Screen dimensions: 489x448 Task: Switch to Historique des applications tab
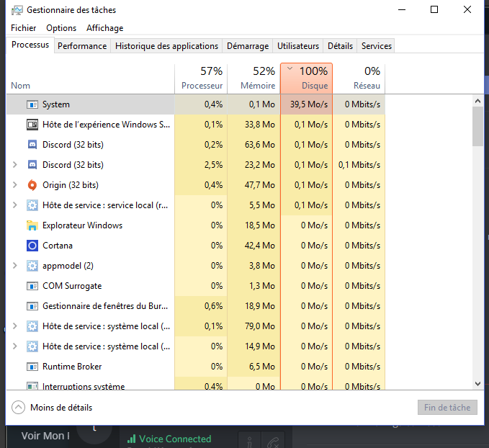(x=166, y=46)
